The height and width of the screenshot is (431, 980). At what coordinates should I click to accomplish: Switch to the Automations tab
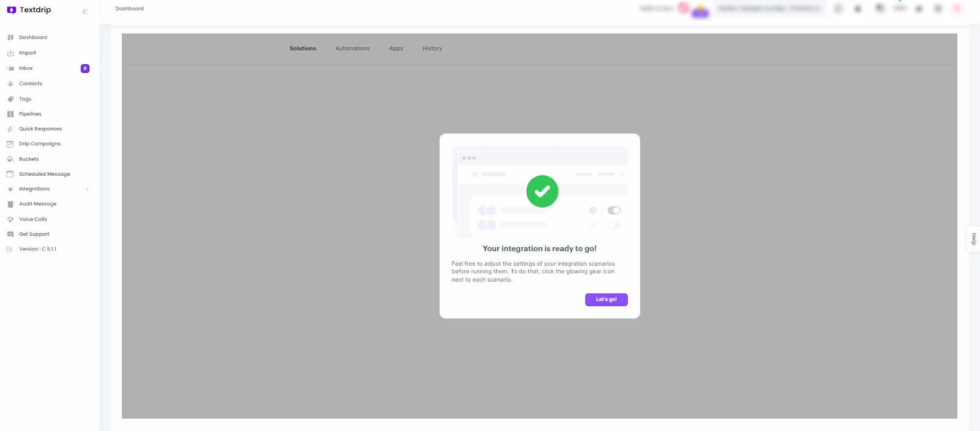coord(353,48)
